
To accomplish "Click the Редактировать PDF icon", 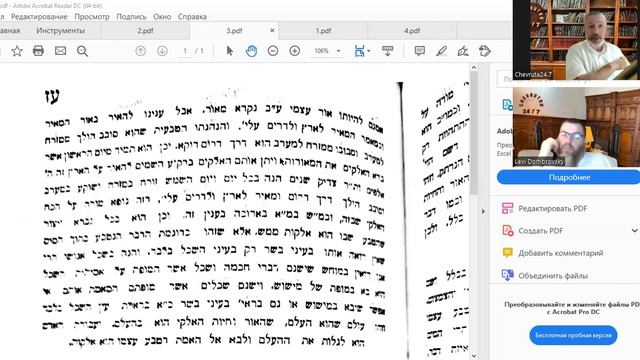I will pos(507,208).
